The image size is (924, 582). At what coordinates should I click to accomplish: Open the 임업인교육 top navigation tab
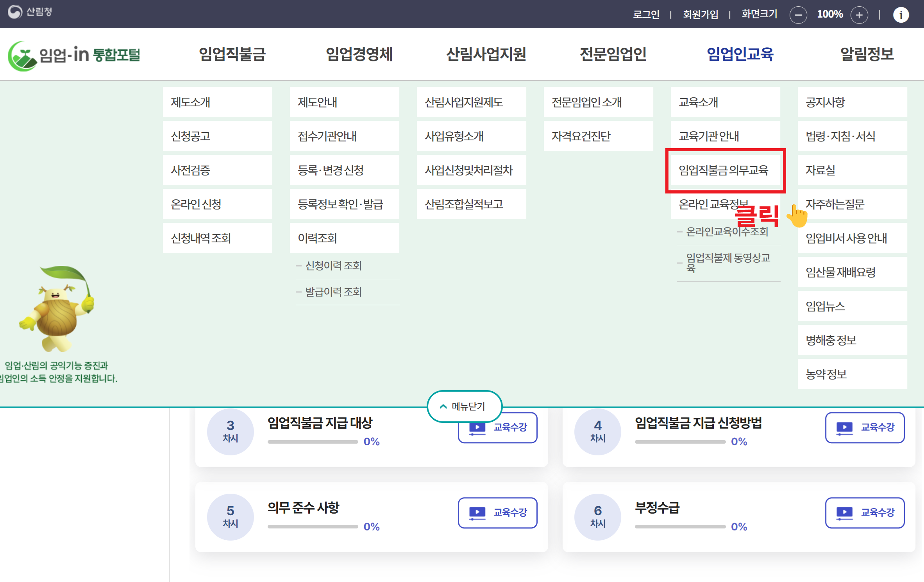[x=740, y=54]
